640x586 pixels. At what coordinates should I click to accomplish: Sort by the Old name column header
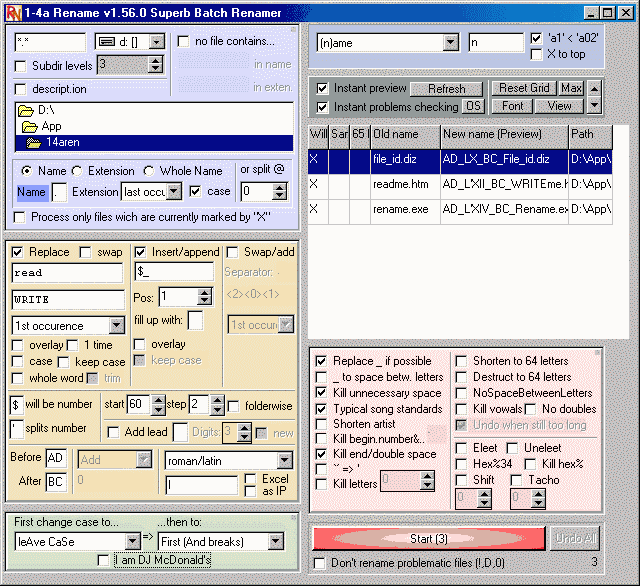[x=405, y=137]
